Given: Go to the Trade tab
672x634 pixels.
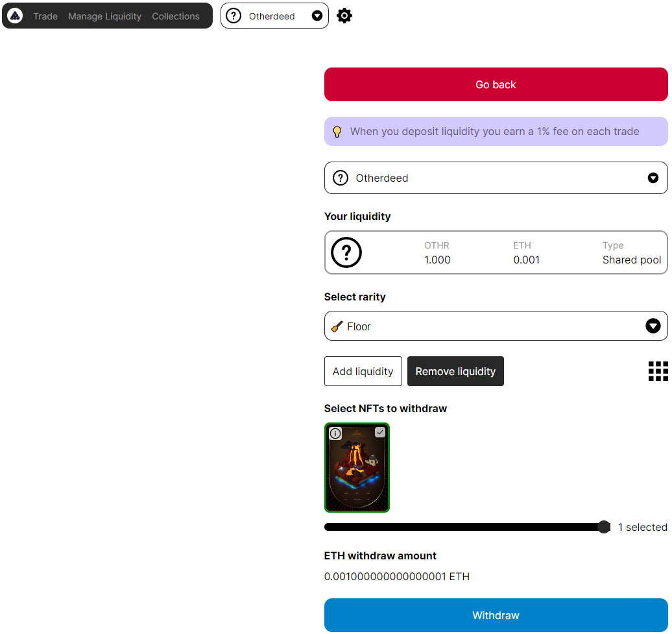Looking at the screenshot, I should [45, 16].
